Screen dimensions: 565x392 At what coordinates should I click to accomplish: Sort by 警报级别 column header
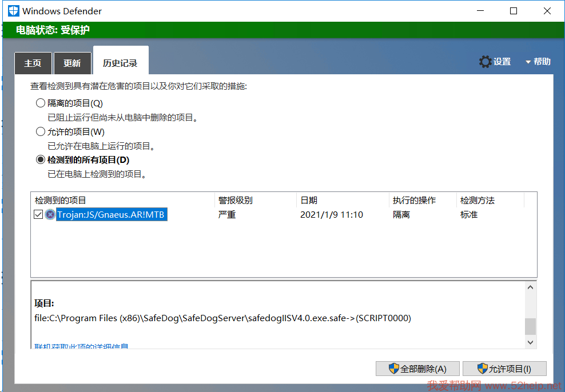(235, 201)
